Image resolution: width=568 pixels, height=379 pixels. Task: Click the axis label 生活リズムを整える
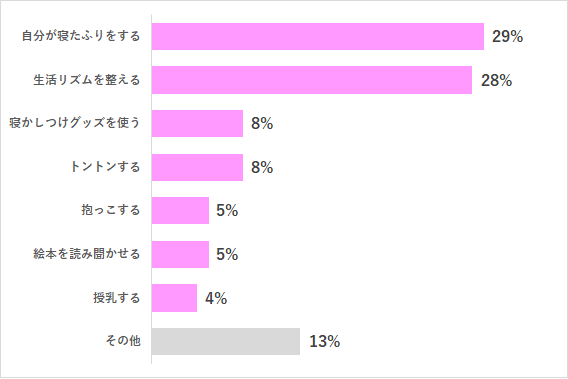pos(87,80)
